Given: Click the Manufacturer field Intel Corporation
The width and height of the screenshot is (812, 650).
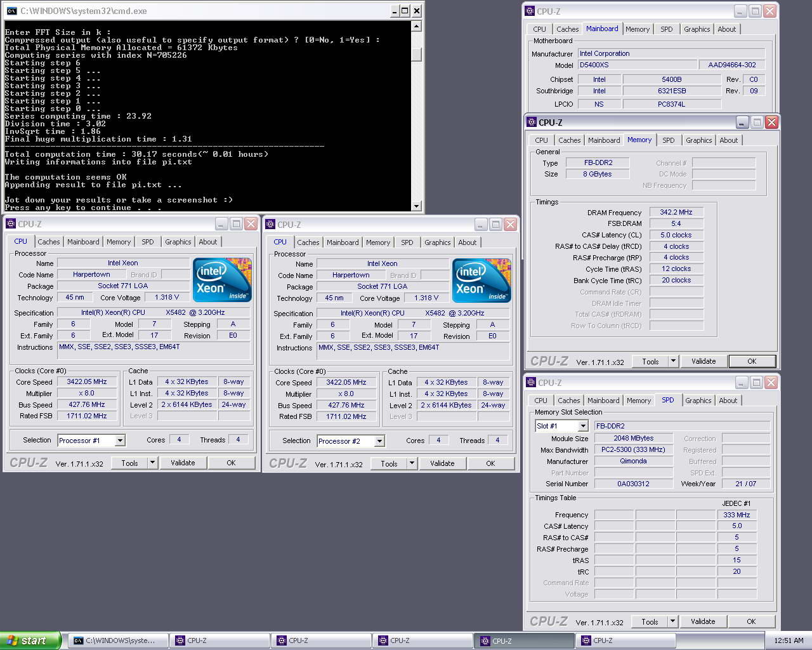Looking at the screenshot, I should 672,53.
